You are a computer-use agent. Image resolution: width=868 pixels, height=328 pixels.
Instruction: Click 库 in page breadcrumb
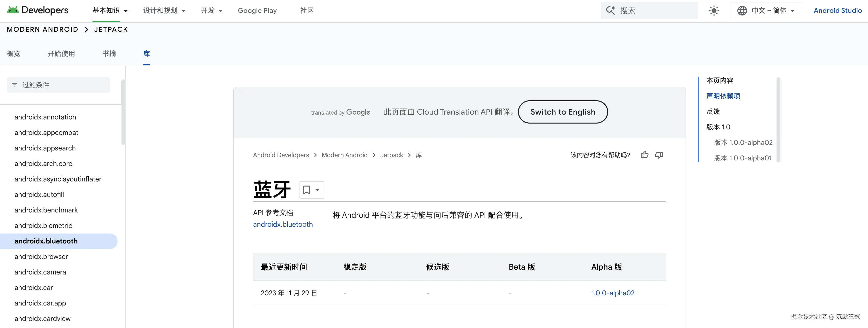click(x=419, y=155)
